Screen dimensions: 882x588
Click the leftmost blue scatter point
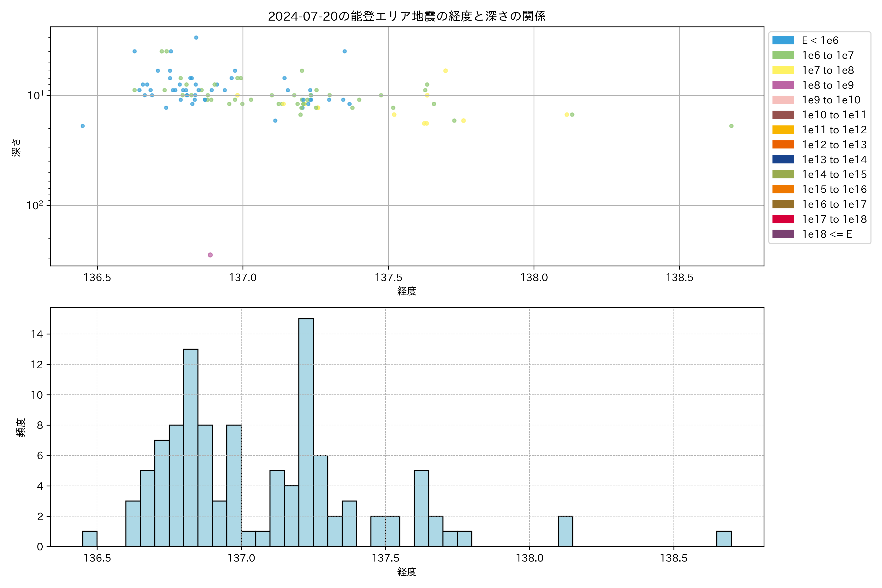[83, 126]
